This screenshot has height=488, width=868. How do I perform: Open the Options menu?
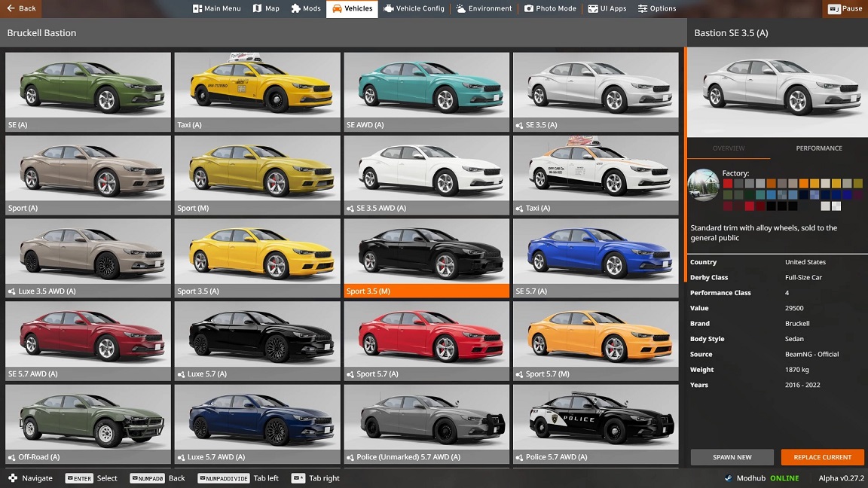tap(656, 8)
